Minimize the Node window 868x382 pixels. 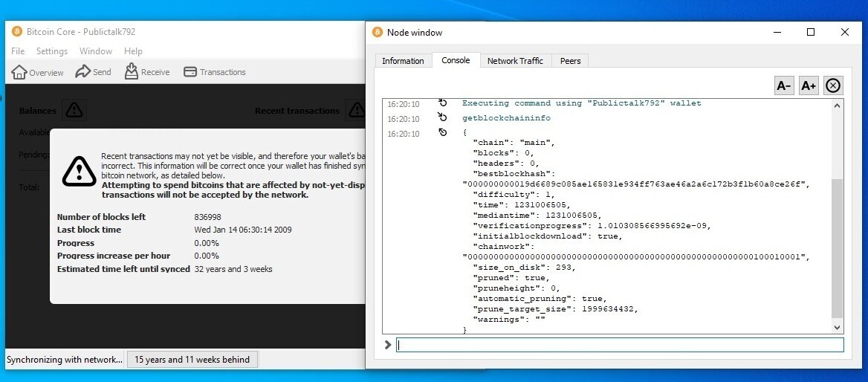point(777,32)
